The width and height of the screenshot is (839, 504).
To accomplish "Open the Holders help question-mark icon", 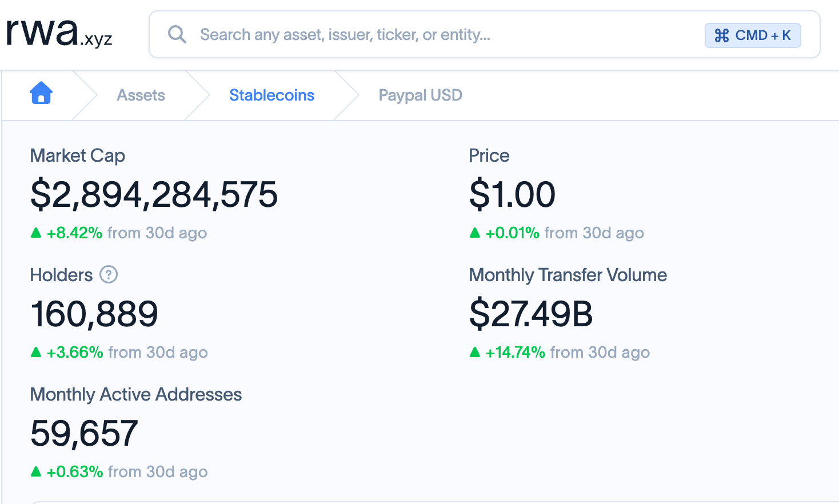I will pyautogui.click(x=109, y=275).
